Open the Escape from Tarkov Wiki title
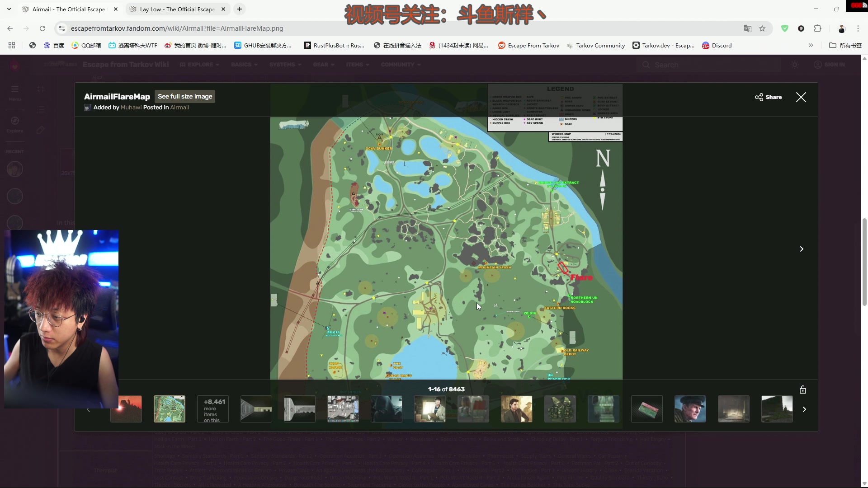 coord(126,65)
